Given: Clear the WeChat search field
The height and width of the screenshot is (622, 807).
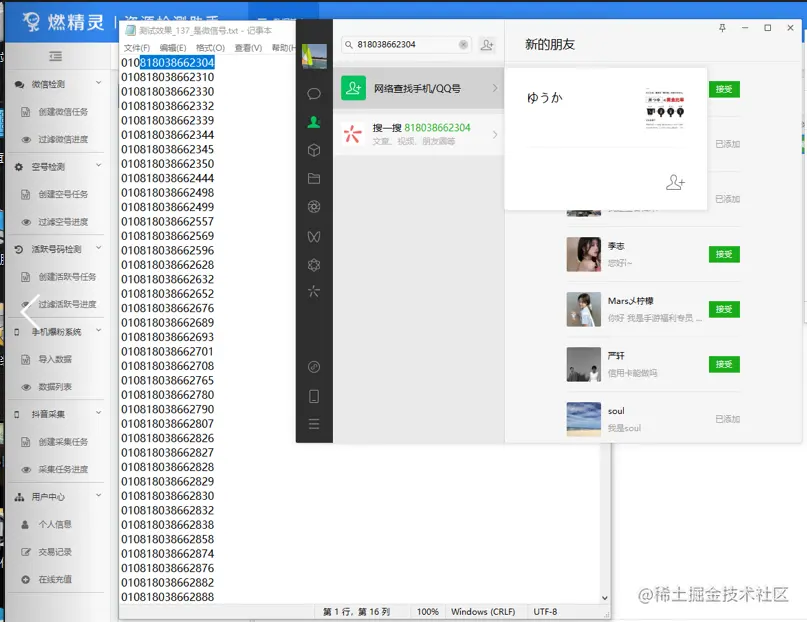Looking at the screenshot, I should (463, 45).
